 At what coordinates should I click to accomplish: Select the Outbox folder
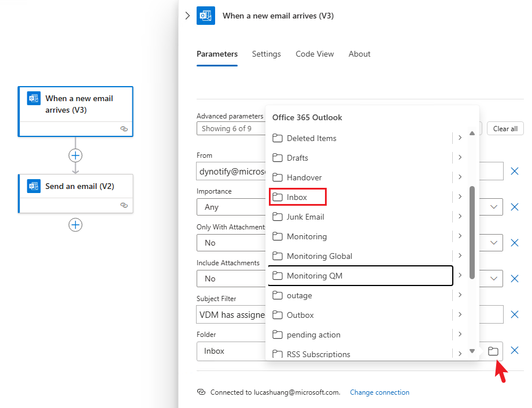[360, 315]
